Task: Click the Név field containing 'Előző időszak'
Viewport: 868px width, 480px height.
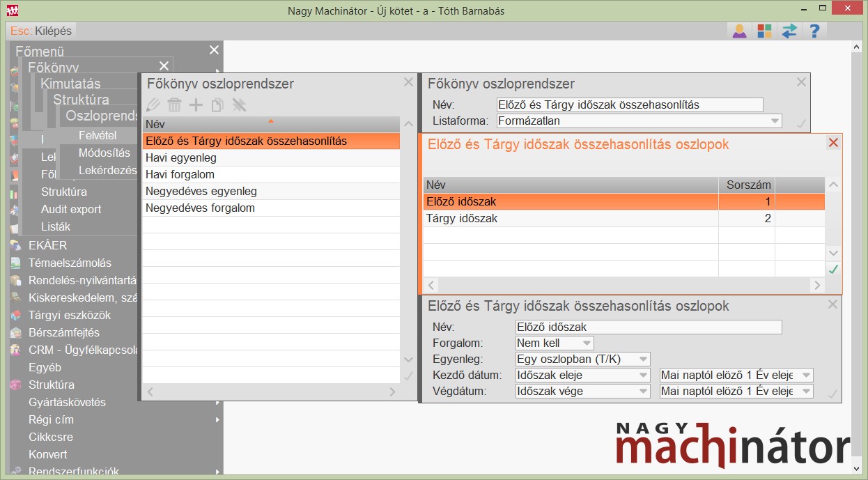Action: [x=648, y=327]
